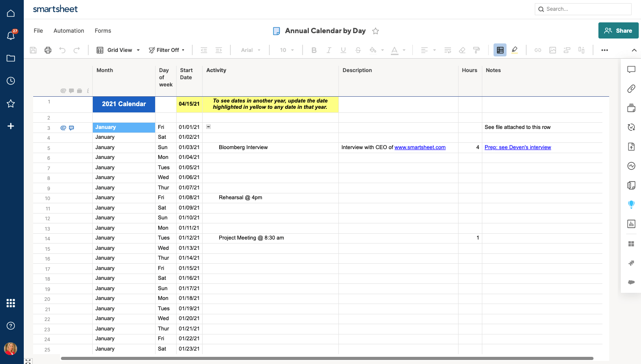Open File menu
This screenshot has width=641, height=364.
[39, 31]
